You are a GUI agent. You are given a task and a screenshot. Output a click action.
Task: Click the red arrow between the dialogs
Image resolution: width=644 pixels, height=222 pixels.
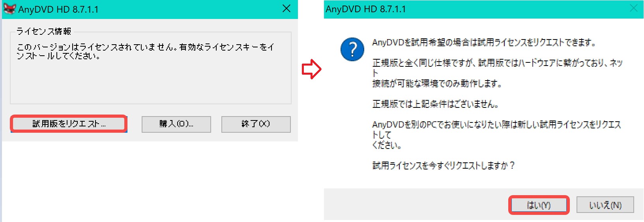click(x=312, y=69)
